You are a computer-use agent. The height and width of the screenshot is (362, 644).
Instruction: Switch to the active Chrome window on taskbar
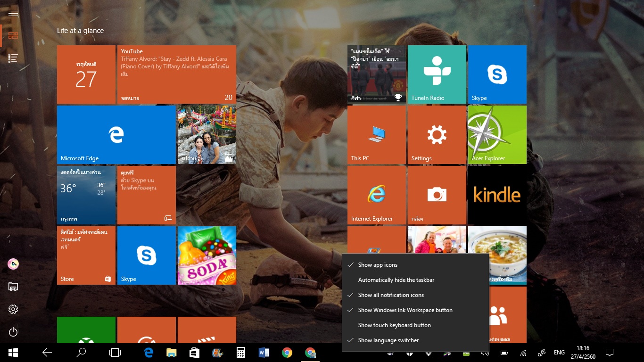pyautogui.click(x=310, y=353)
